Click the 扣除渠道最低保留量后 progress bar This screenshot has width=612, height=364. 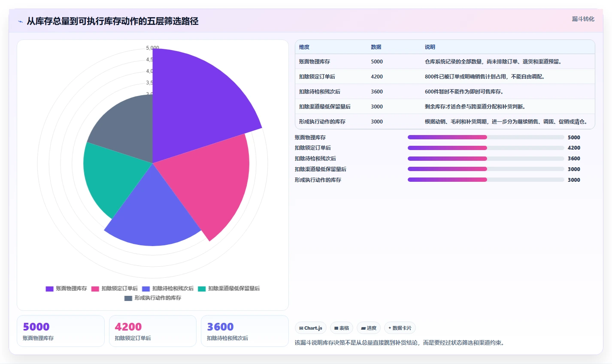click(x=486, y=169)
